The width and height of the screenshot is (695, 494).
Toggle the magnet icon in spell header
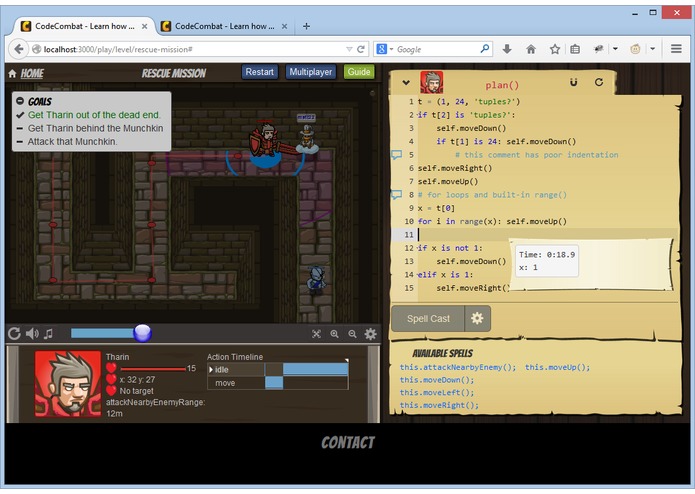pos(574,82)
